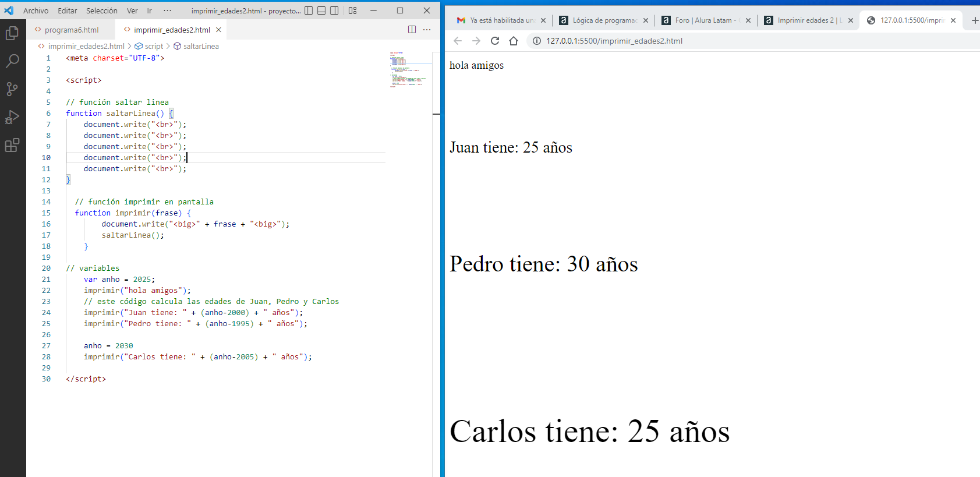Open the Editar menu
Viewport: 980px width, 477px height.
[x=68, y=10]
